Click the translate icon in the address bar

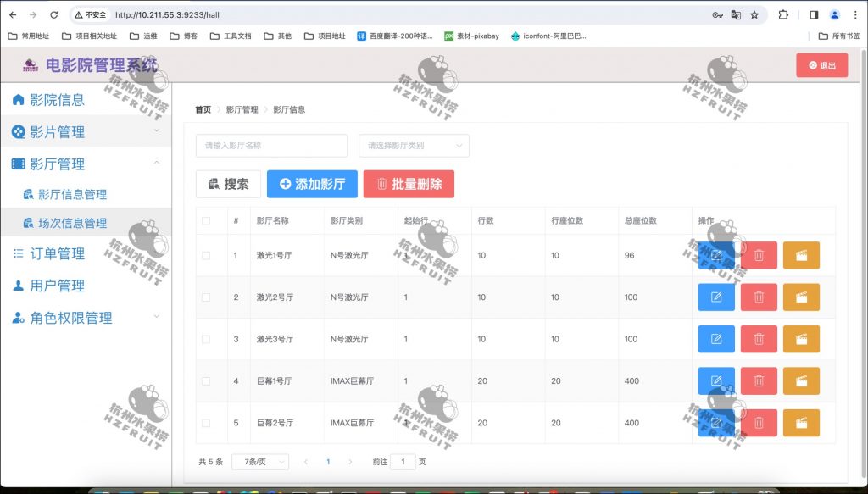735,14
